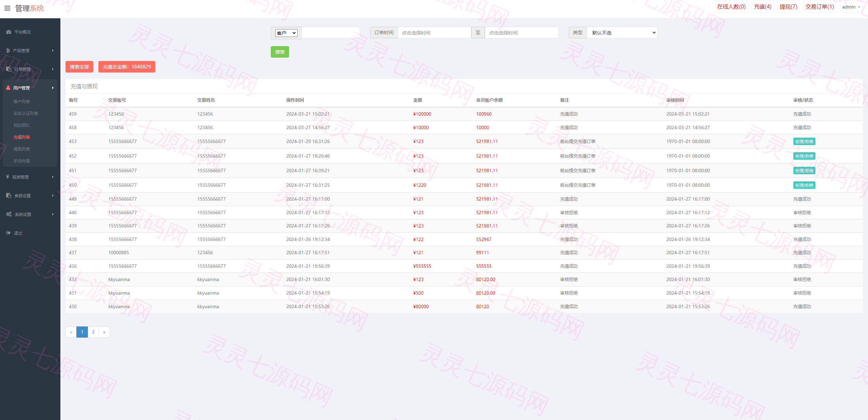Expand the 产品管理 menu arrow
868x420 pixels.
point(53,51)
